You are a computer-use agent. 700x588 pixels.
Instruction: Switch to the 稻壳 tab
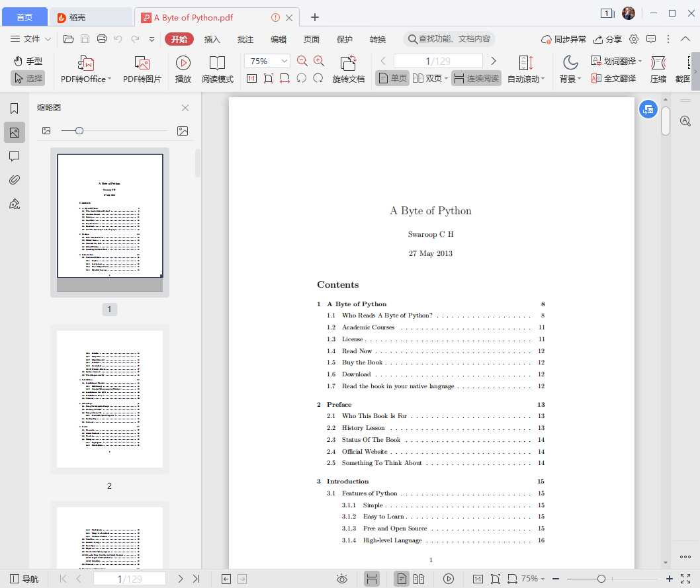pos(91,17)
